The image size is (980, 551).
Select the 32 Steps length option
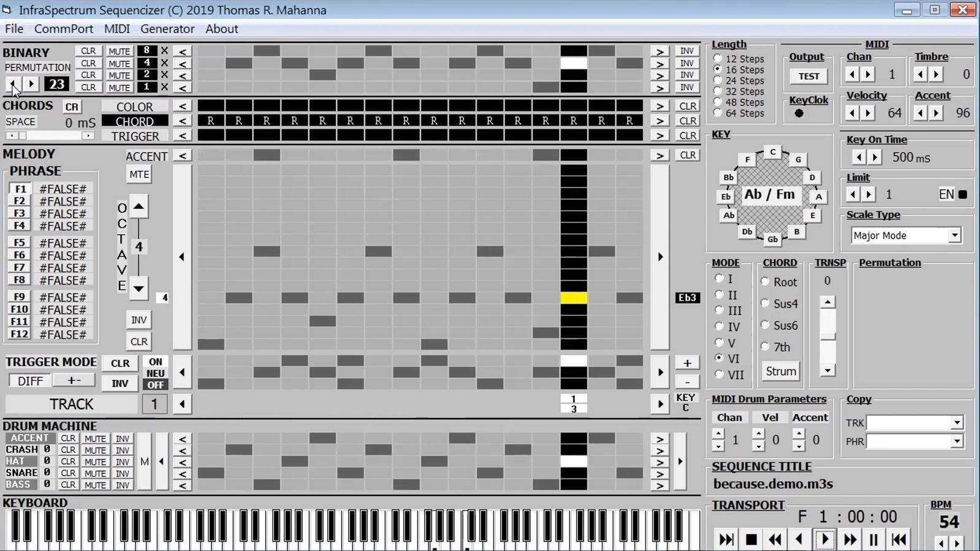click(x=718, y=91)
